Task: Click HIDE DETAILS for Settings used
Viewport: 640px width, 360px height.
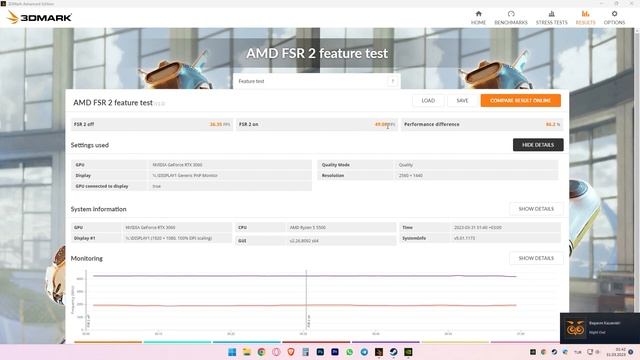Action: pos(538,145)
